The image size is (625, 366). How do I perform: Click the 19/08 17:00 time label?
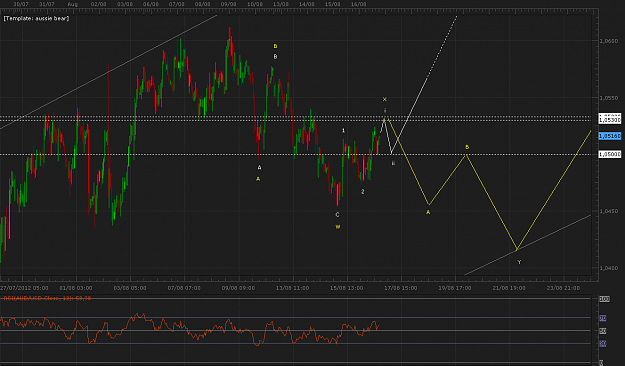pyautogui.click(x=455, y=288)
